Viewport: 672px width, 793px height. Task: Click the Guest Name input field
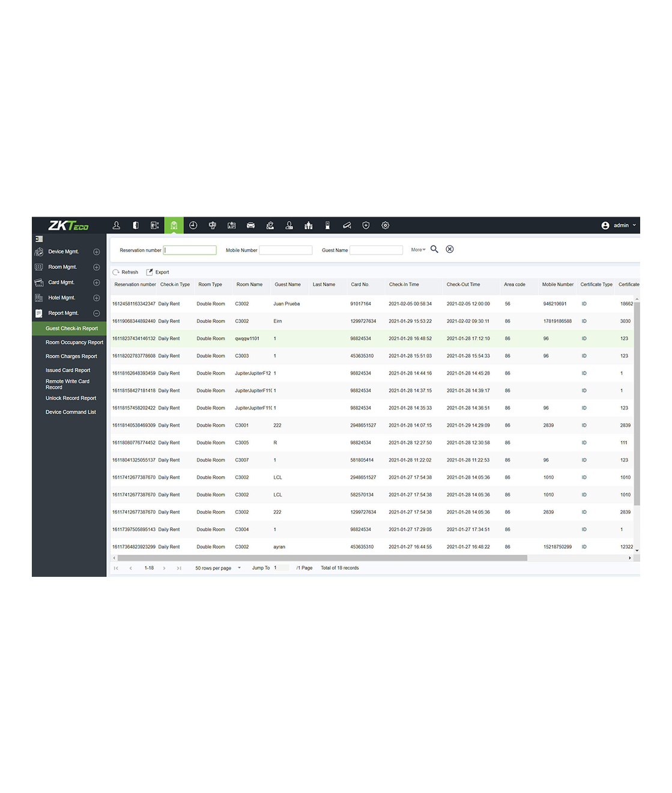point(376,250)
